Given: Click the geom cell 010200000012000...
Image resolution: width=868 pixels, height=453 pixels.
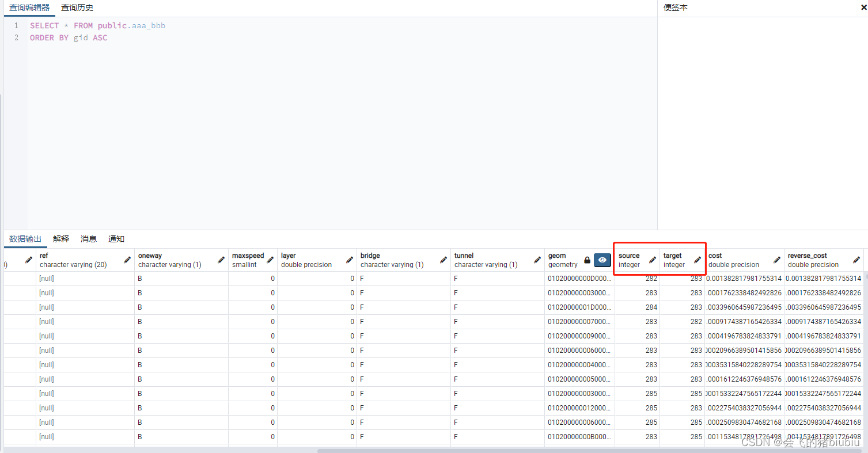Looking at the screenshot, I should 579,408.
